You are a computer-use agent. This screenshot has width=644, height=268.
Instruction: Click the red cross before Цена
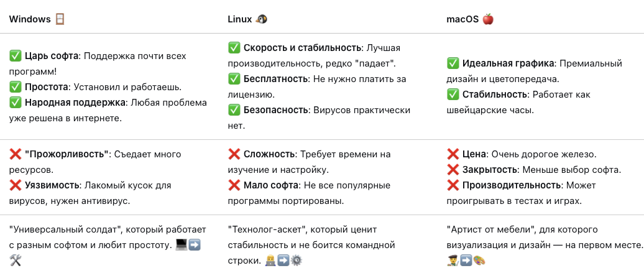453,154
